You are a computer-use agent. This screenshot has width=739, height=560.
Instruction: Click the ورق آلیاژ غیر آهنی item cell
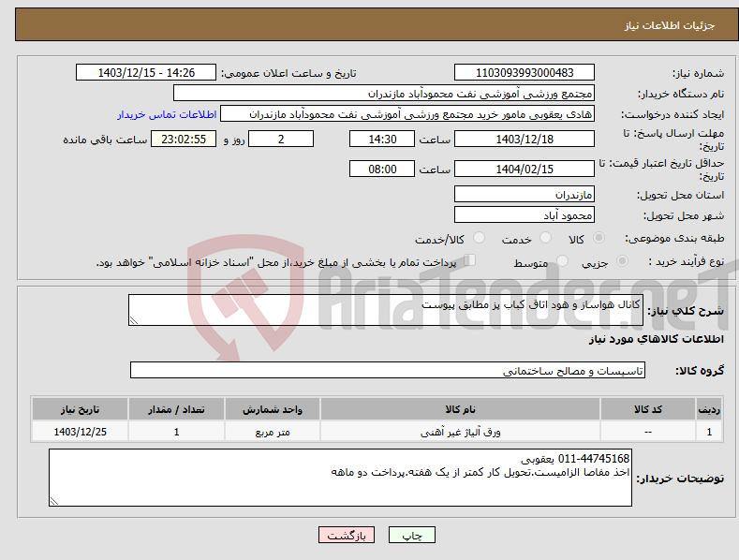tap(460, 432)
